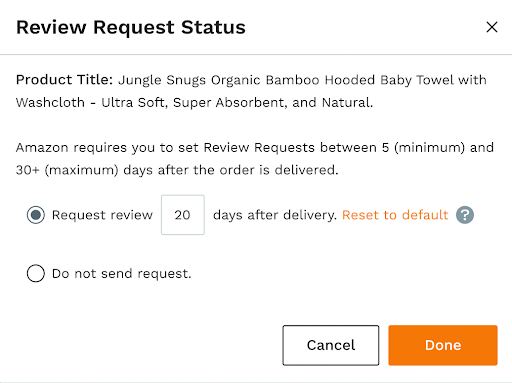The height and width of the screenshot is (383, 512).
Task: Click the bold "Product Title:" label
Action: point(65,80)
